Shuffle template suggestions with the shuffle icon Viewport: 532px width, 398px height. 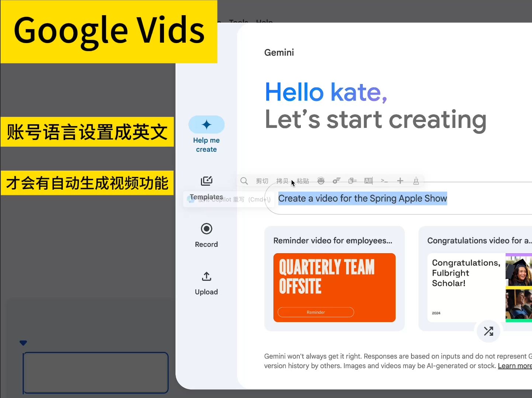pyautogui.click(x=488, y=331)
